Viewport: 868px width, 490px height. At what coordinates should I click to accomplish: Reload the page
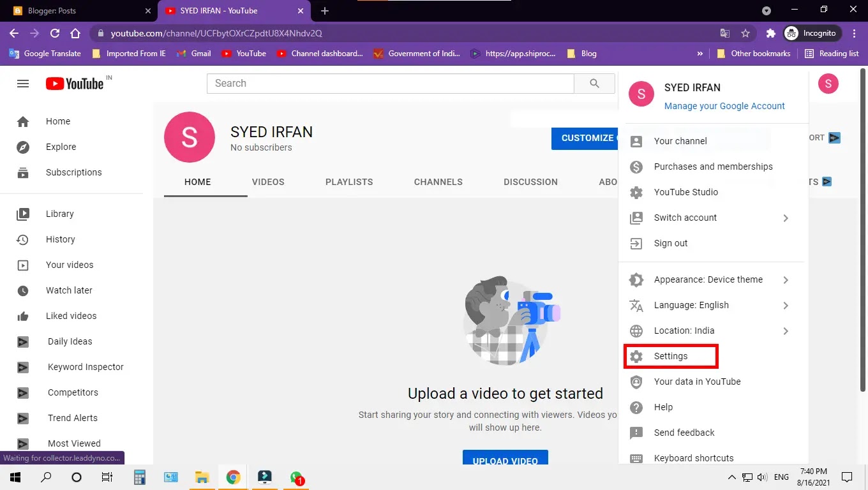[x=55, y=33]
